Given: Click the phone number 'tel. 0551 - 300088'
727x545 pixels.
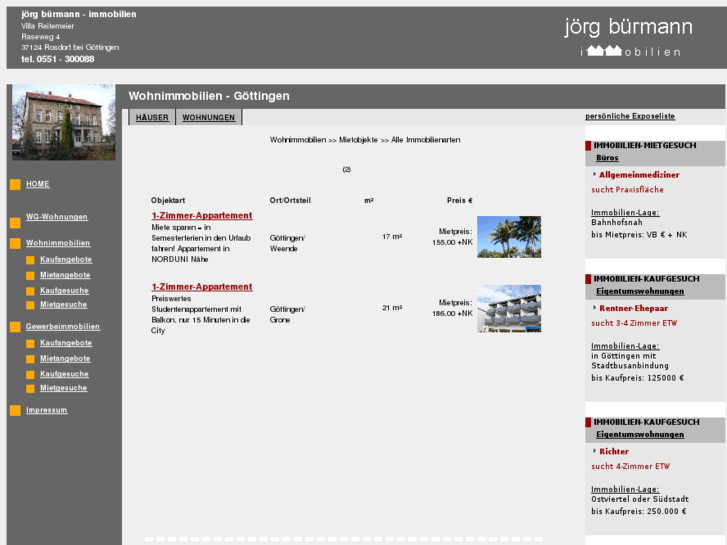Looking at the screenshot, I should point(57,59).
